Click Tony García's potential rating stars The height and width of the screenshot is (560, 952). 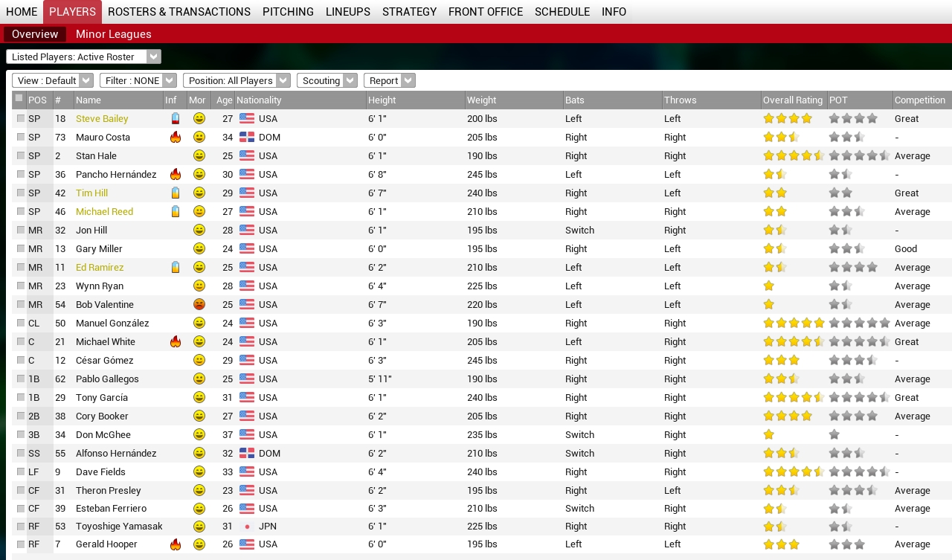coord(859,397)
